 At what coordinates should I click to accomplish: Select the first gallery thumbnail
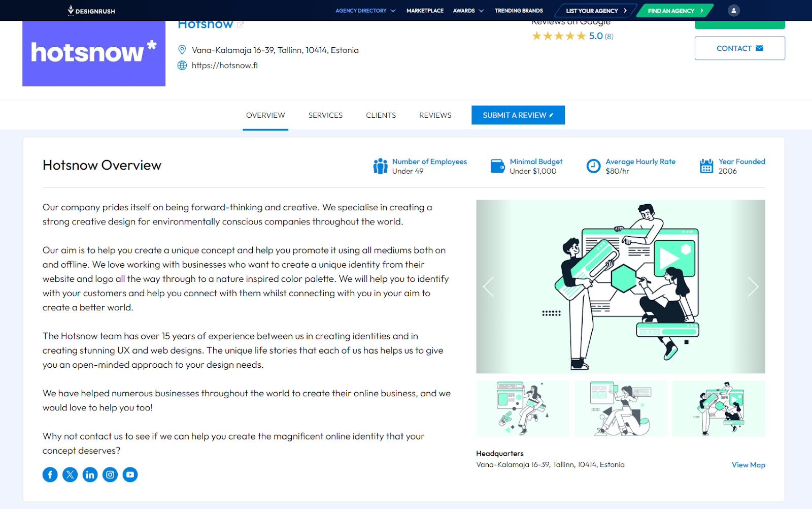(523, 408)
